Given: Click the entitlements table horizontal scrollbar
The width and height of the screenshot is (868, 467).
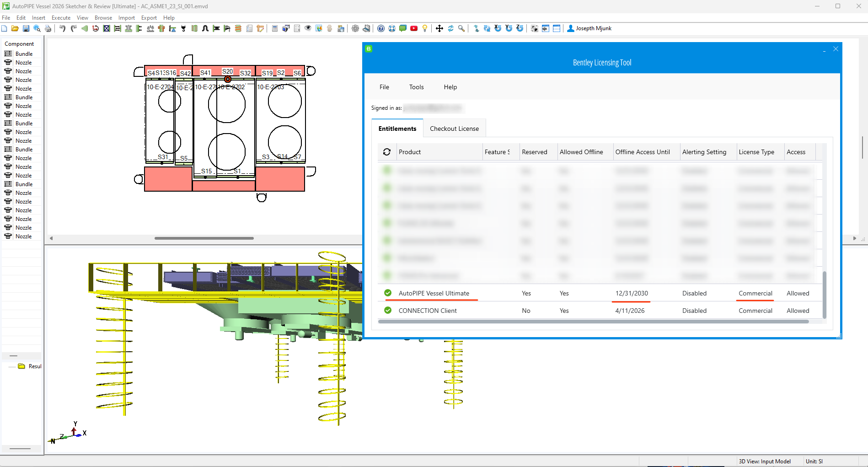Looking at the screenshot, I should click(x=593, y=322).
